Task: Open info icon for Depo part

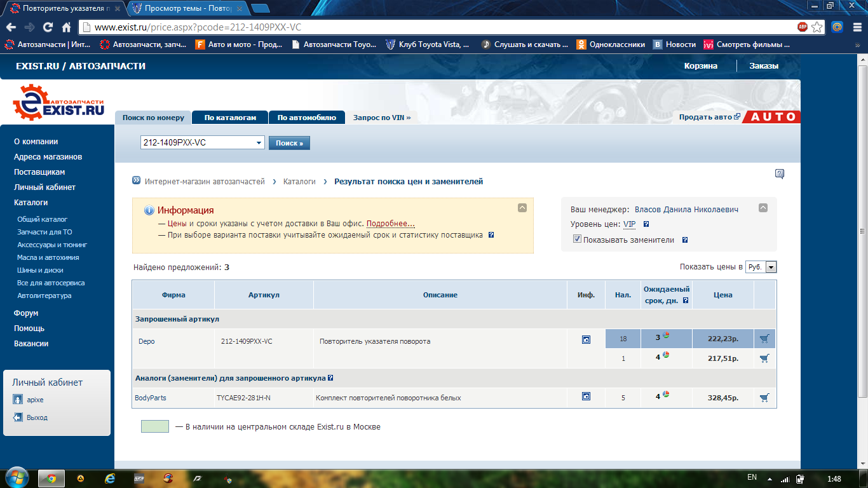Action: click(586, 340)
